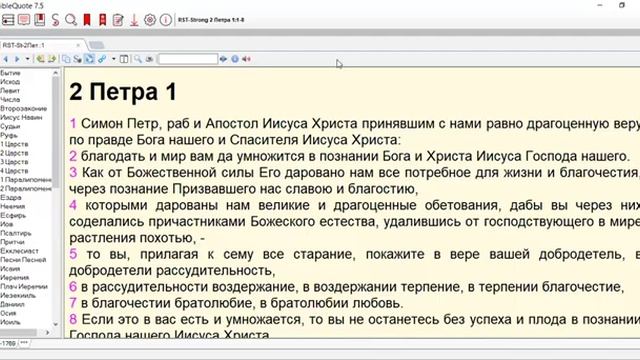Select book Песни Песней in list

pos(23,260)
